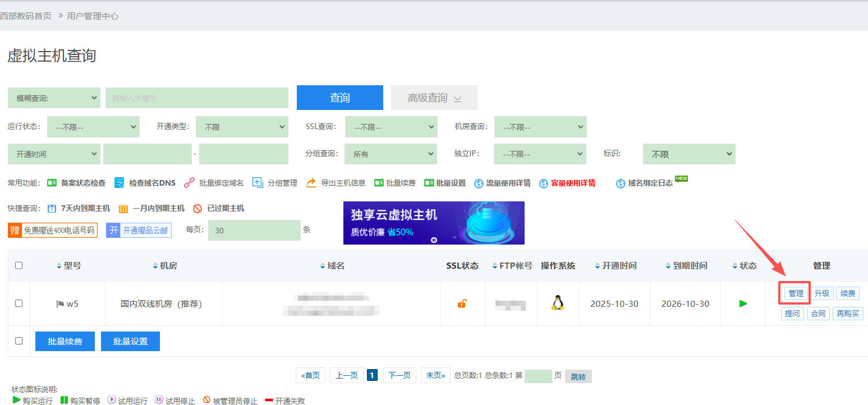Go to 下一页 in pagination
This screenshot has height=405, width=868.
click(399, 375)
